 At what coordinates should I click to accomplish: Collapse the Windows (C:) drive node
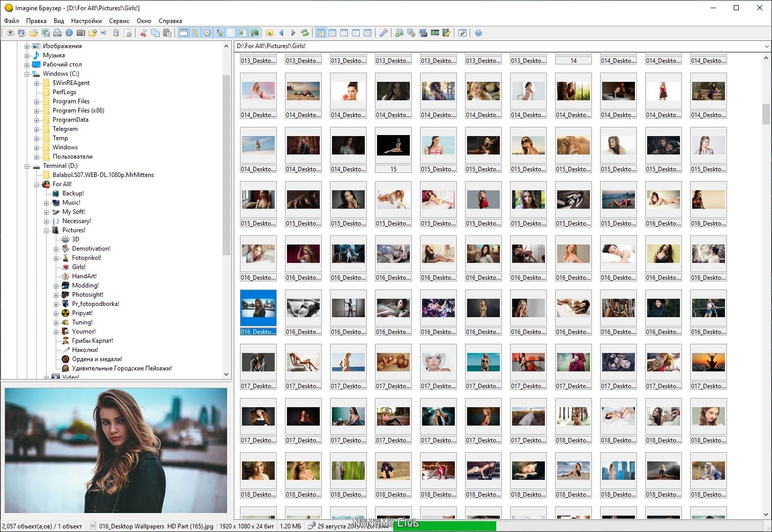[27, 74]
